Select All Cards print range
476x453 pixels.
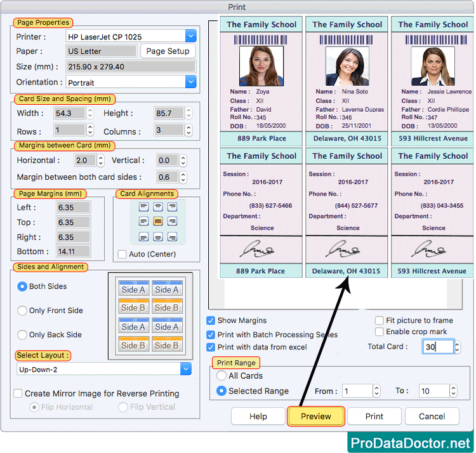pos(221,376)
